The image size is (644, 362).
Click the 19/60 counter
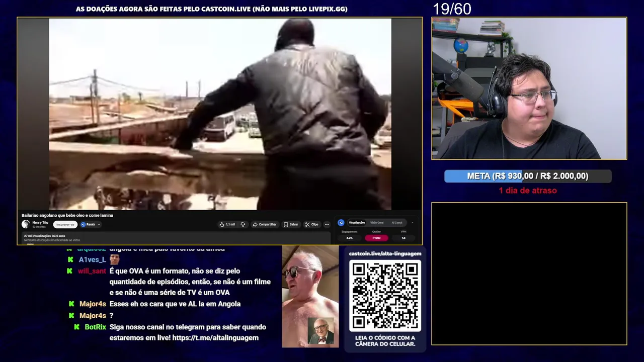452,9
